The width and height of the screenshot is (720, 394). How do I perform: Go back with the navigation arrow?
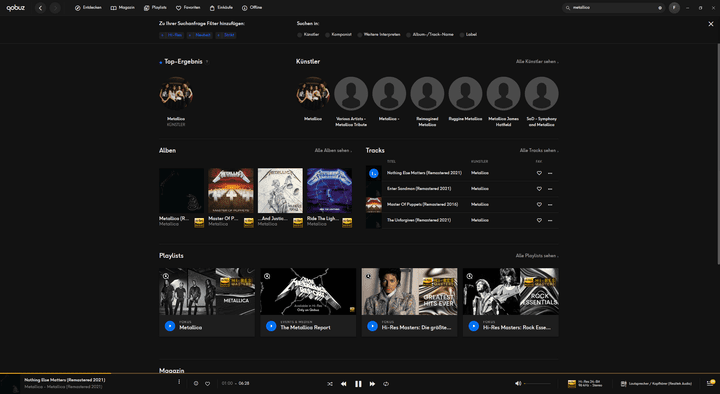[x=40, y=8]
